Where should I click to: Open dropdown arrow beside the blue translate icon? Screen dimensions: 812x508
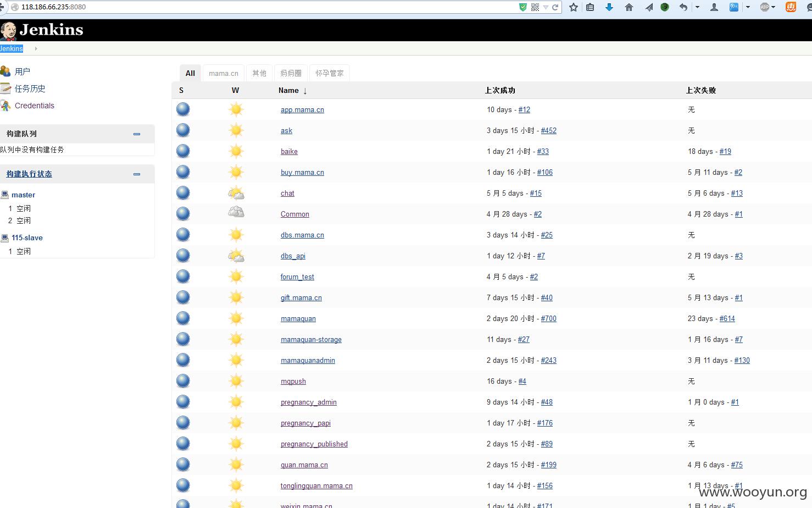[748, 7]
